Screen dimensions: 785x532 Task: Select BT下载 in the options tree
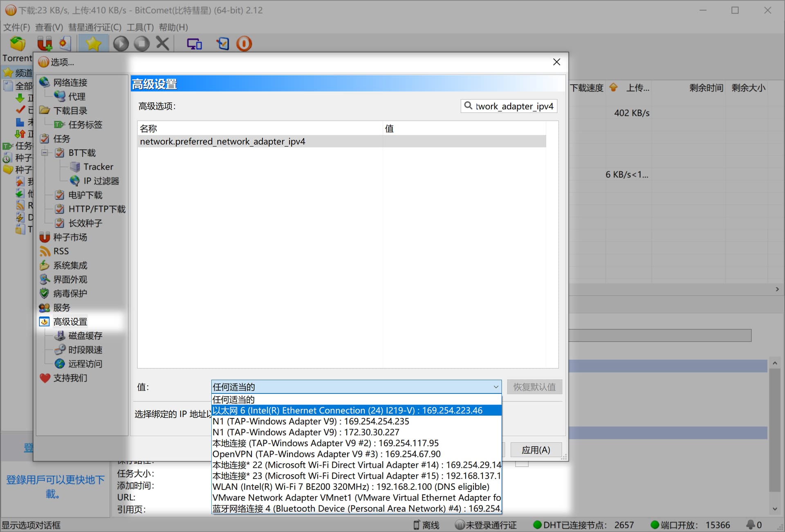coord(82,153)
